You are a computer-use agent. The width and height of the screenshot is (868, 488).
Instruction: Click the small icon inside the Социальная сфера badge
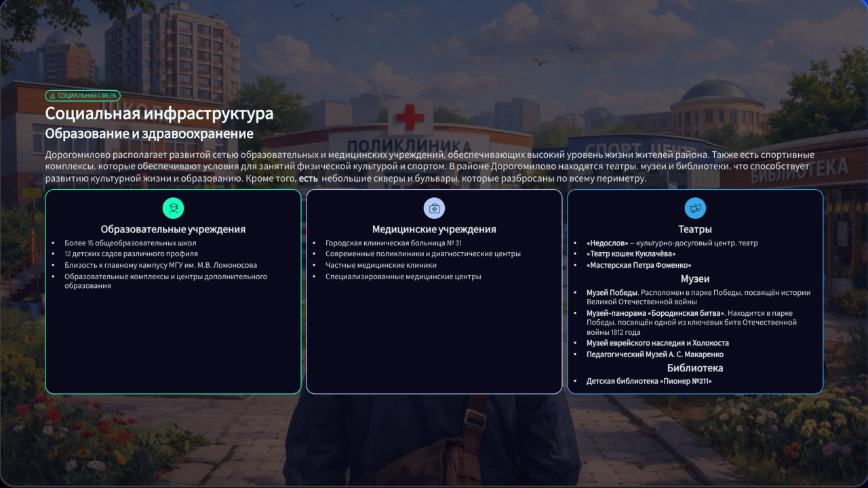coord(53,96)
